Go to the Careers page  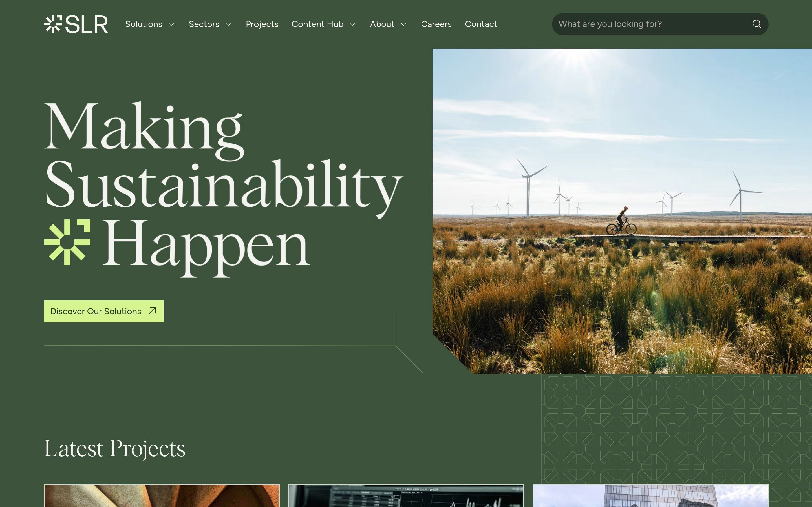pyautogui.click(x=436, y=24)
